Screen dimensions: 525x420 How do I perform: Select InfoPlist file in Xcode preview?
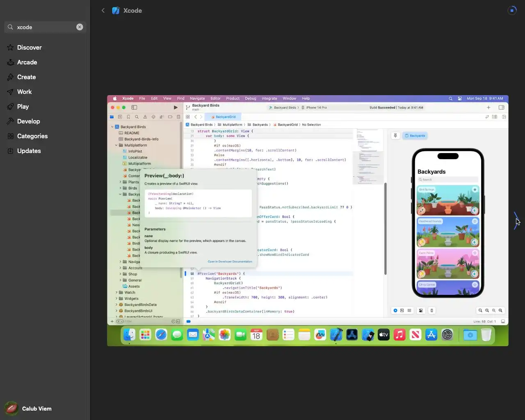[x=132, y=151]
